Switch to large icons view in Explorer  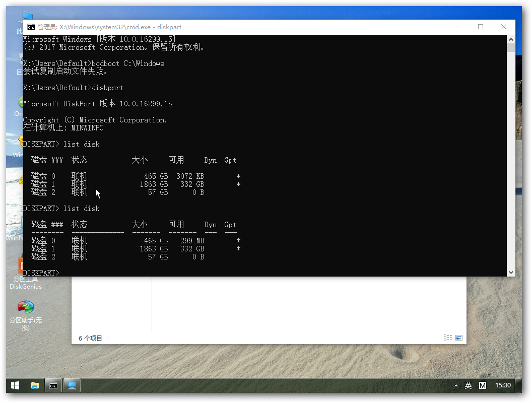pyautogui.click(x=458, y=338)
